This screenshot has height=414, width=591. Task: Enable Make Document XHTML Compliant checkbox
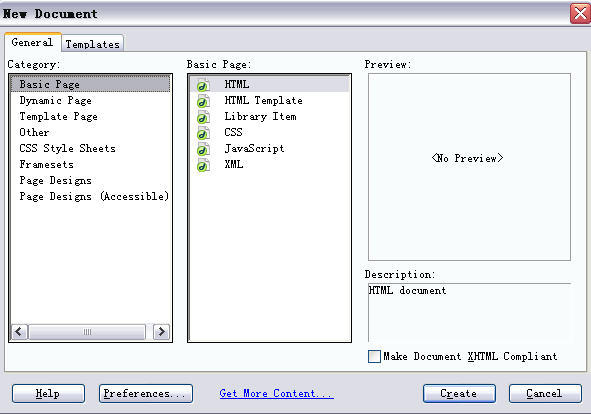(x=374, y=356)
